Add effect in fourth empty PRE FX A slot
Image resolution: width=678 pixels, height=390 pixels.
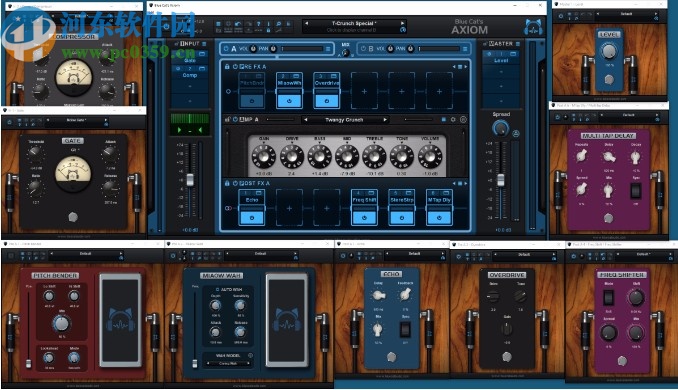pyautogui.click(x=364, y=91)
